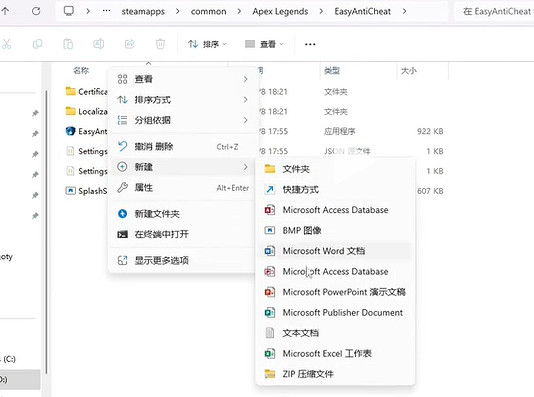Expand chevron after common breadcrumb
This screenshot has height=397, width=534.
tap(239, 11)
